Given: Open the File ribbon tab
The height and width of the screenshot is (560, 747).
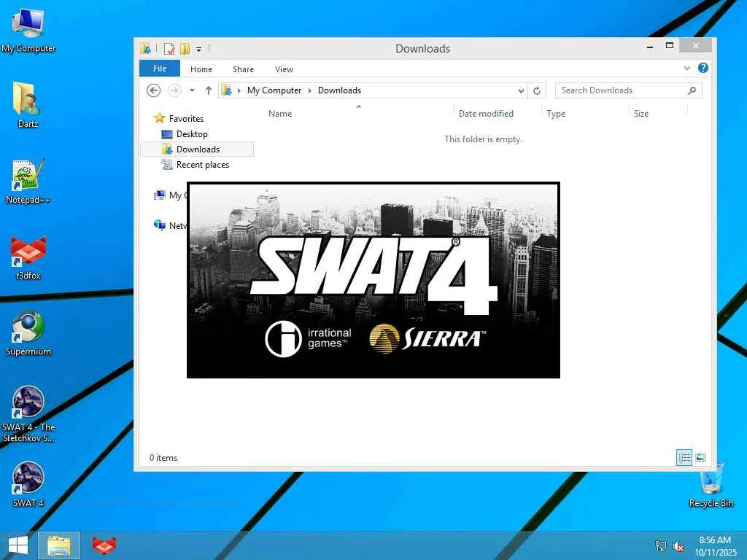Looking at the screenshot, I should pos(160,69).
